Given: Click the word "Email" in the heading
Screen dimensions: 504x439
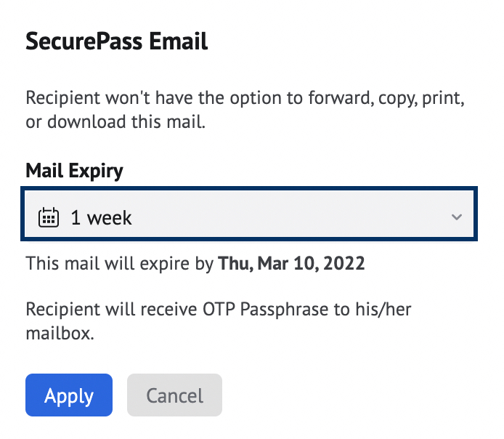Looking at the screenshot, I should [179, 41].
